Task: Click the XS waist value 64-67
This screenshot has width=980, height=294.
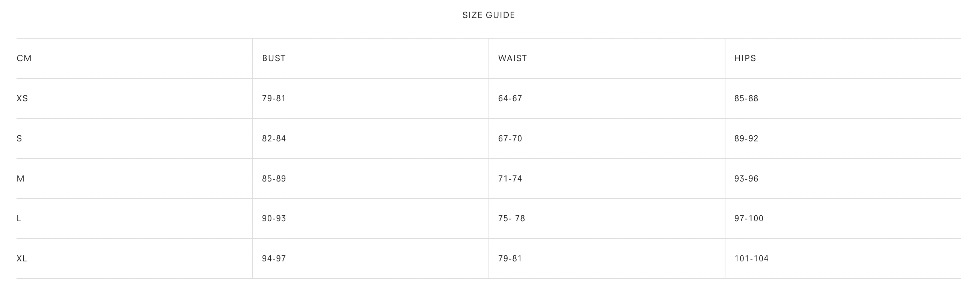Action: (510, 98)
